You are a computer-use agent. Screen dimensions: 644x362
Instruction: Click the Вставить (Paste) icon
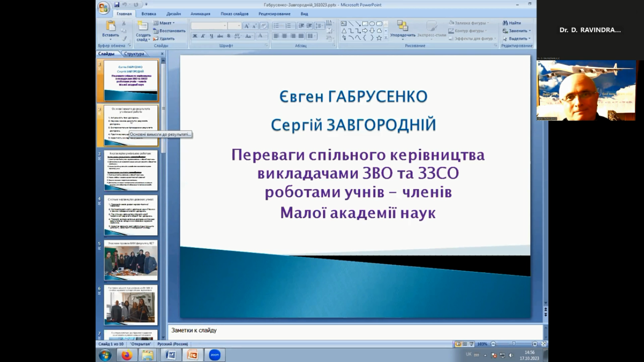coord(111,27)
